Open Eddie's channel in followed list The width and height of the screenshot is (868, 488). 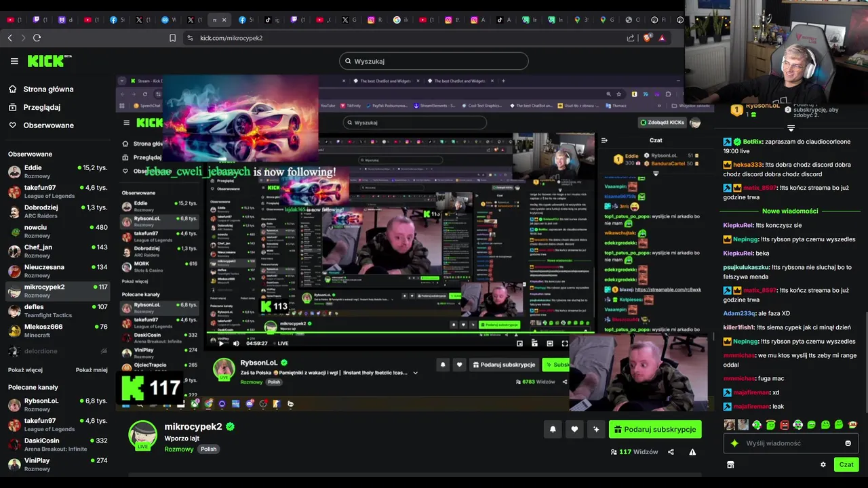pyautogui.click(x=58, y=171)
